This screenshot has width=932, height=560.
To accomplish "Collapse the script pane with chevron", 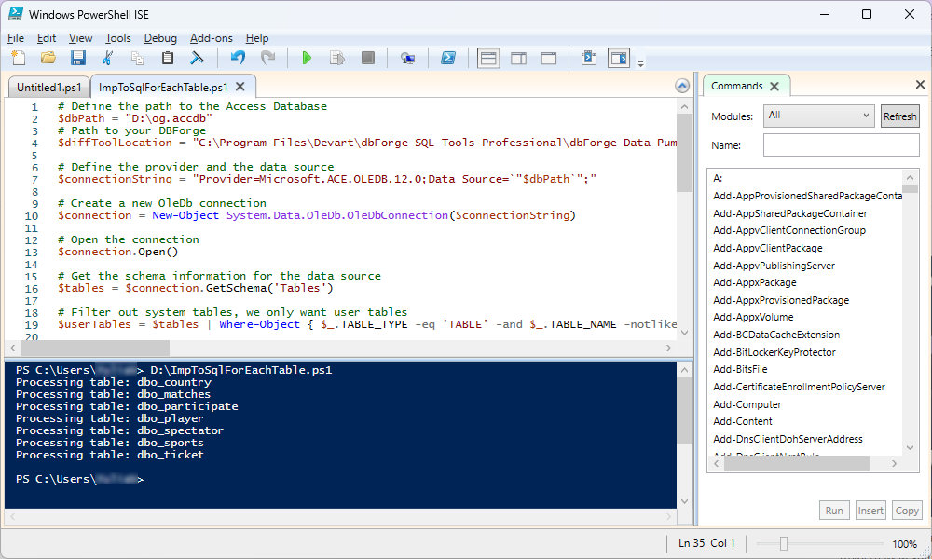I will [x=682, y=87].
